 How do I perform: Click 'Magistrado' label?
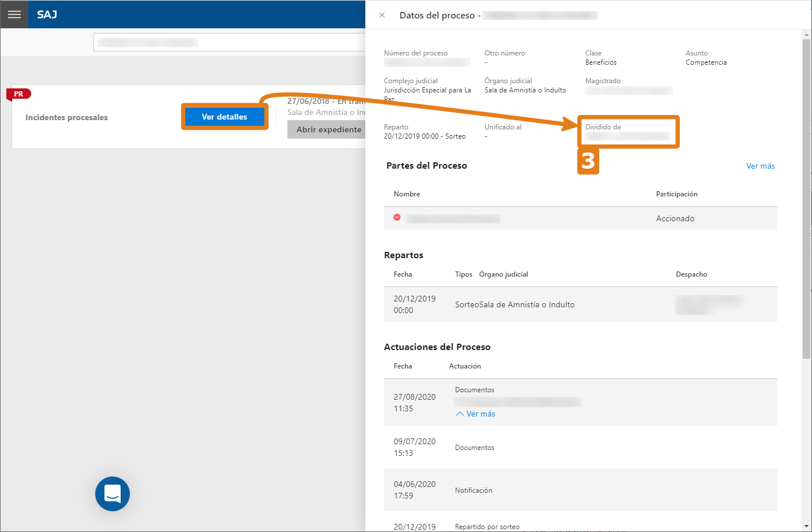point(603,81)
